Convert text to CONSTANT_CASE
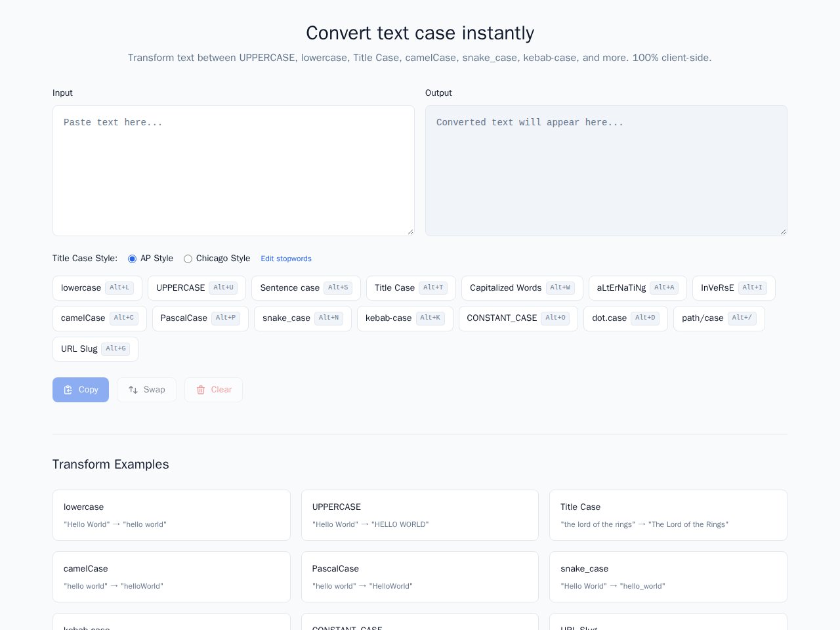840x630 pixels. pyautogui.click(x=518, y=318)
